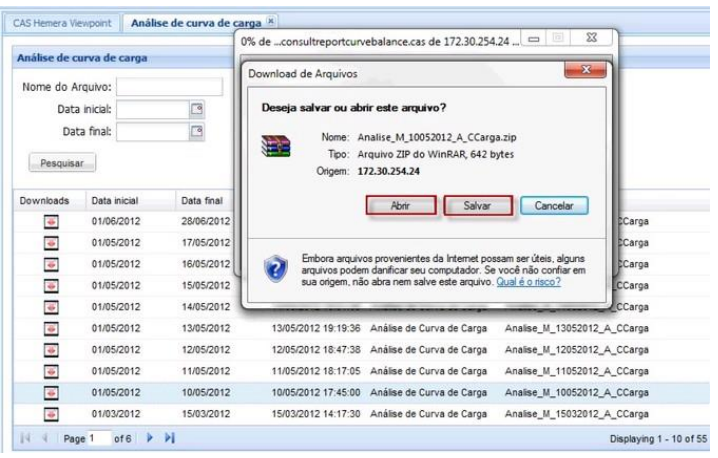718x458 pixels.
Task: Click download icon for 13/05/2012 row
Action: pos(50,328)
